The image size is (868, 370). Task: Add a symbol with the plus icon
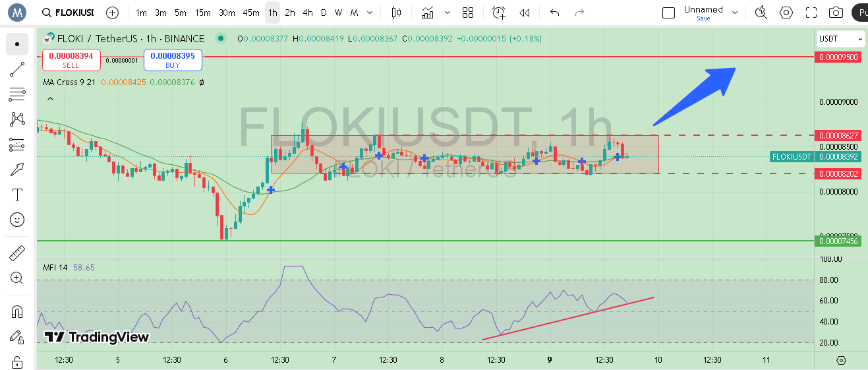113,13
